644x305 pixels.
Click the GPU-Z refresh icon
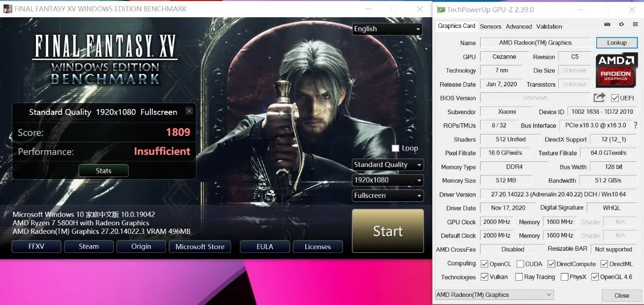621,24
